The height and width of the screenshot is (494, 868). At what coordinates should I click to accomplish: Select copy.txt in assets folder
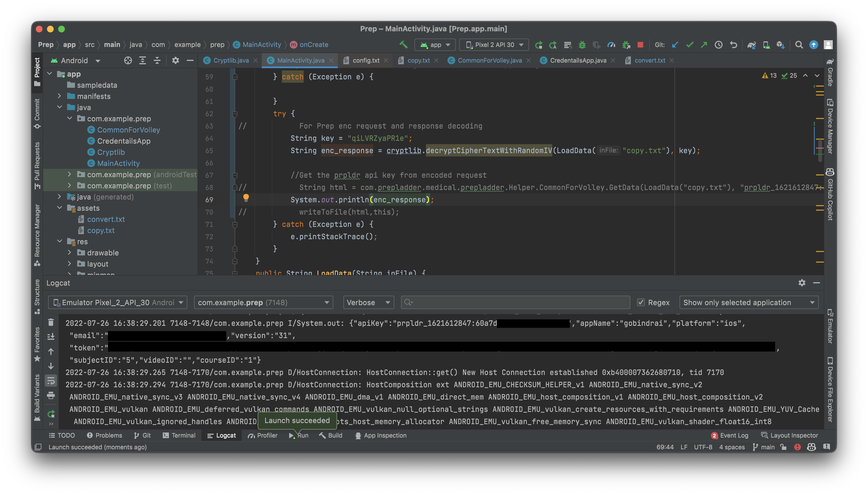click(x=100, y=230)
